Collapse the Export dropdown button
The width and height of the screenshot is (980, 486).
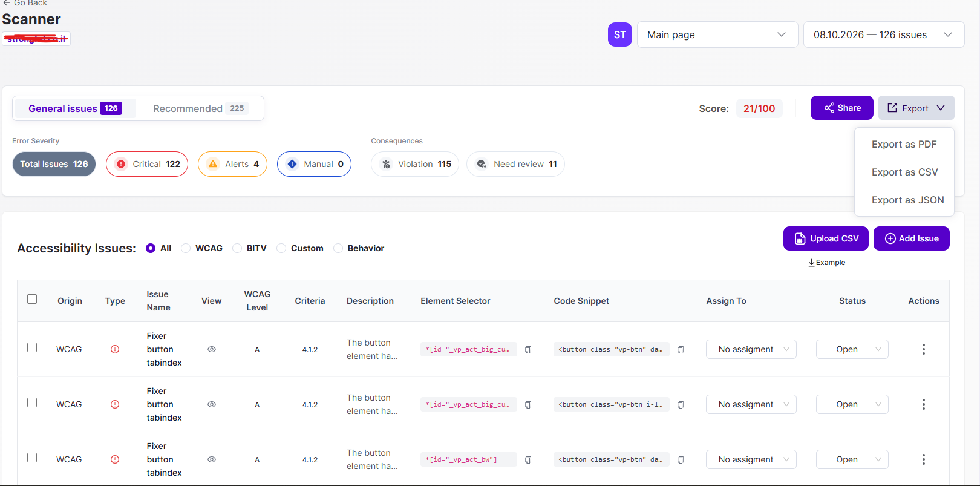click(x=916, y=108)
